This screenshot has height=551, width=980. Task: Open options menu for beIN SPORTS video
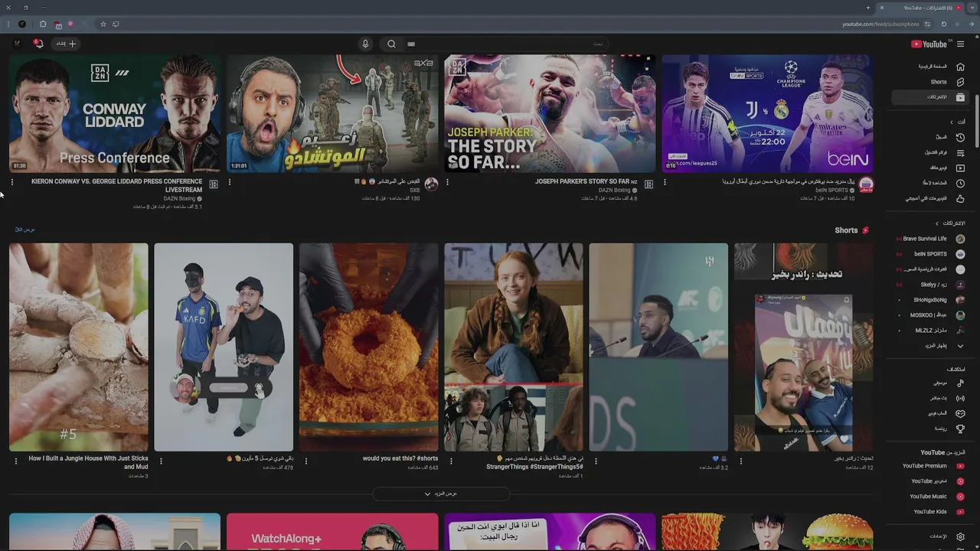tap(665, 182)
